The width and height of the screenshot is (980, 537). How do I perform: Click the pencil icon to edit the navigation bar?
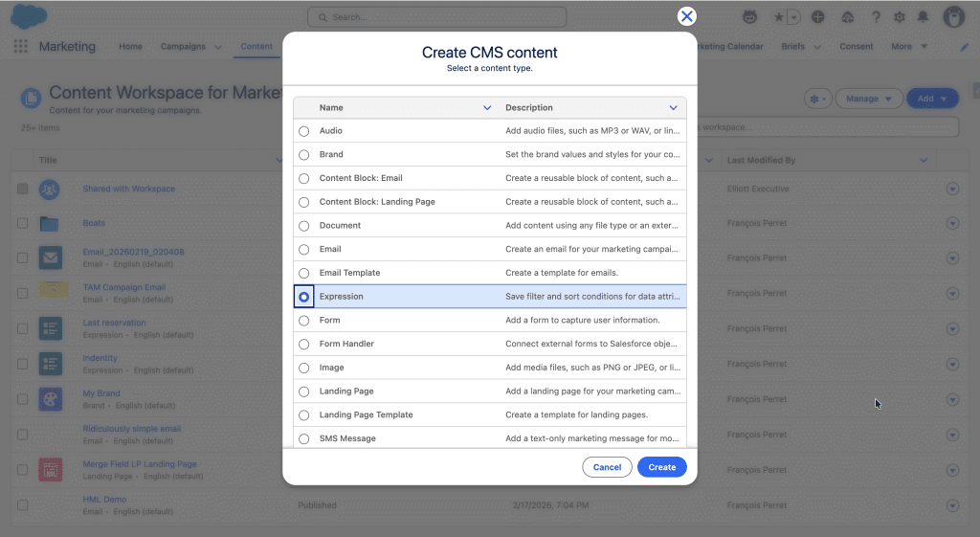point(964,47)
